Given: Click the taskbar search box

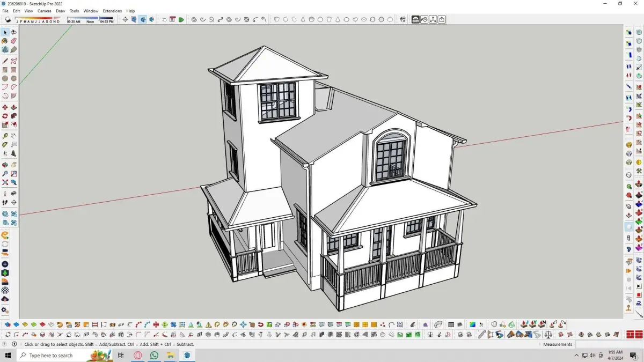Looking at the screenshot, I should (x=64, y=355).
